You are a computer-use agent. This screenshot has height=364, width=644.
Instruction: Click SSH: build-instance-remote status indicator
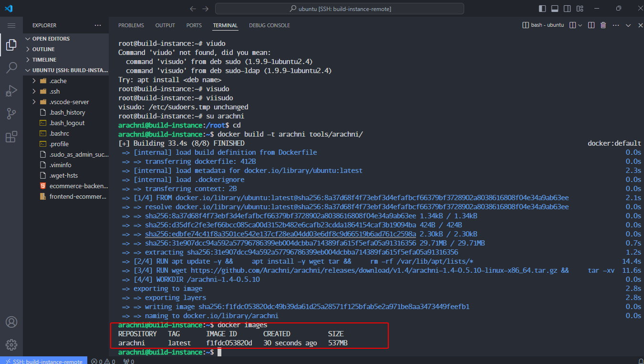pyautogui.click(x=44, y=360)
